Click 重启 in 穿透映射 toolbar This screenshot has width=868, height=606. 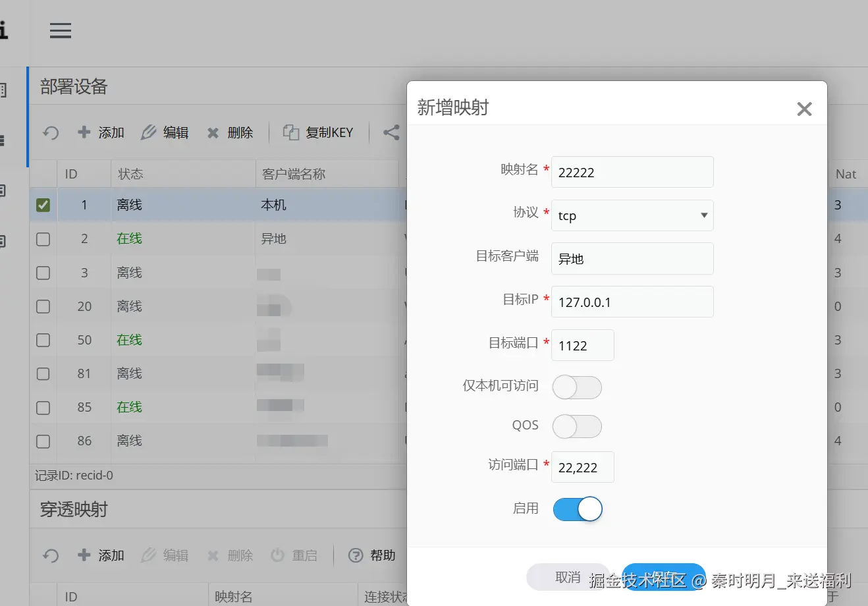(x=294, y=555)
